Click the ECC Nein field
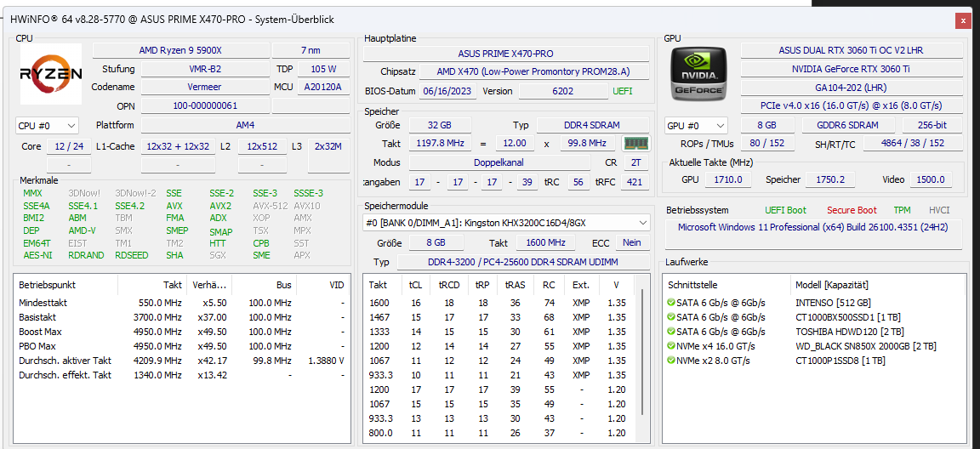 632,242
